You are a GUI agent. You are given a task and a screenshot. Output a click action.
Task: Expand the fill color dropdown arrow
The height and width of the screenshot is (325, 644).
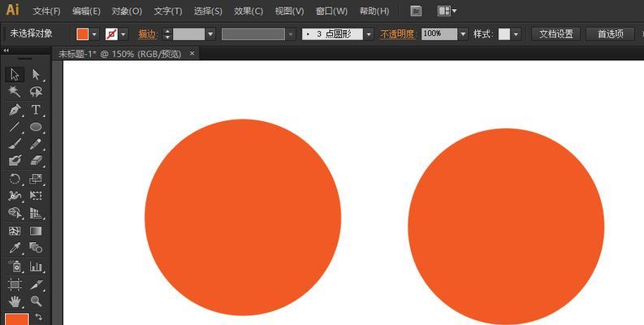(94, 34)
